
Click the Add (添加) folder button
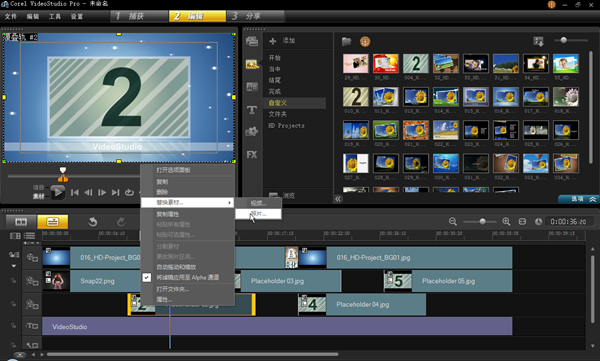point(282,41)
